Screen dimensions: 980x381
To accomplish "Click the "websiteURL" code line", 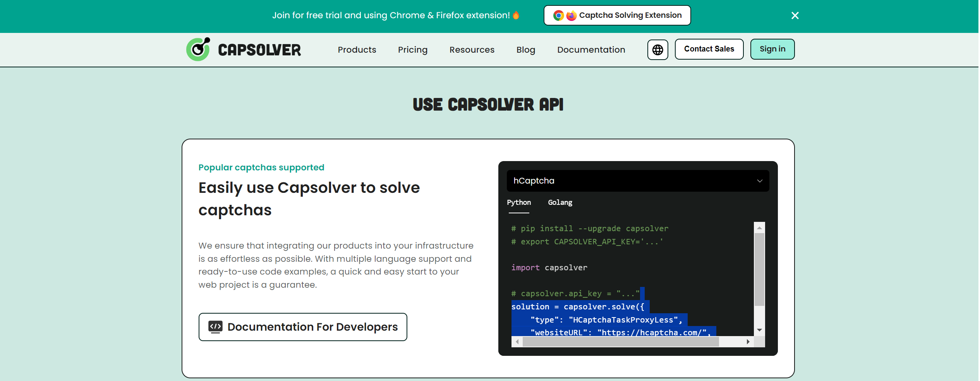I will (621, 332).
